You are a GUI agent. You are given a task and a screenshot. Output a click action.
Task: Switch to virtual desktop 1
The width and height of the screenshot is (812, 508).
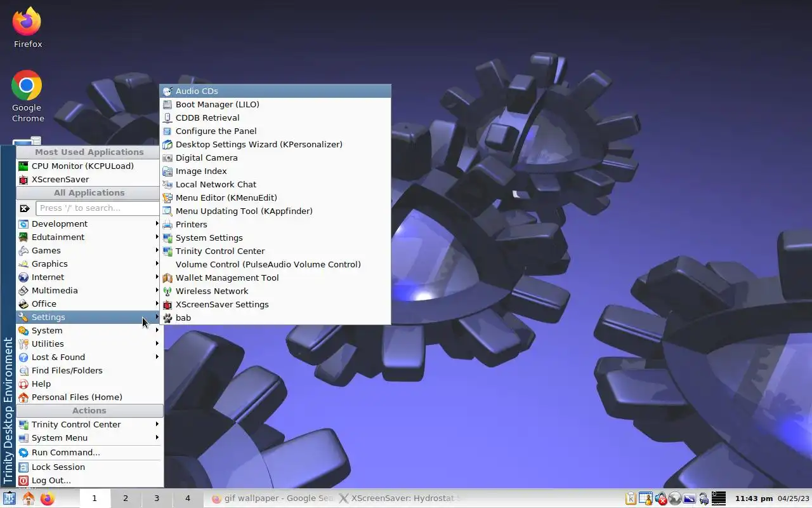95,498
